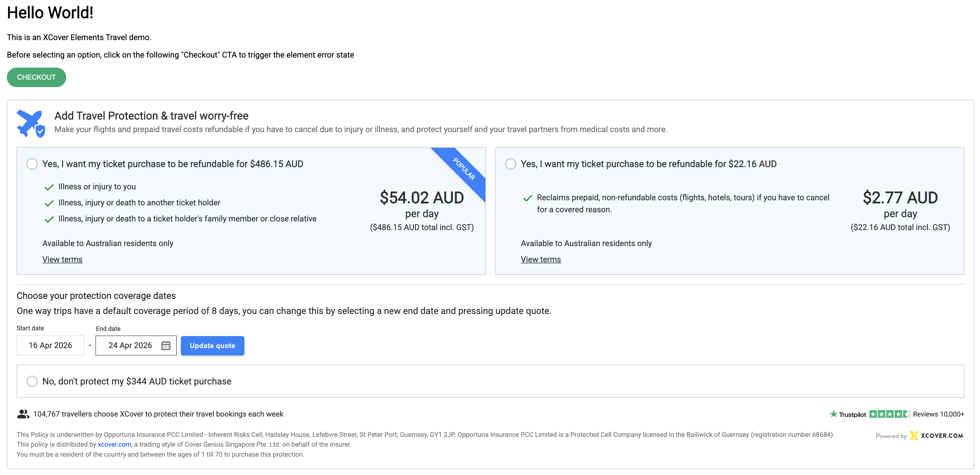Screen dimensions: 980x475
Task: Open the End date picker showing 24 Apr 2026
Action: [x=136, y=345]
